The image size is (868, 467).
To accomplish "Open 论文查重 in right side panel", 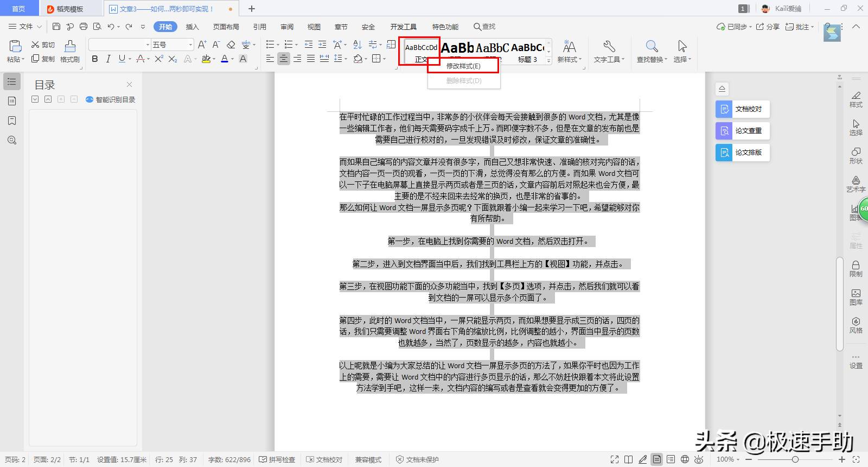I will pyautogui.click(x=742, y=131).
